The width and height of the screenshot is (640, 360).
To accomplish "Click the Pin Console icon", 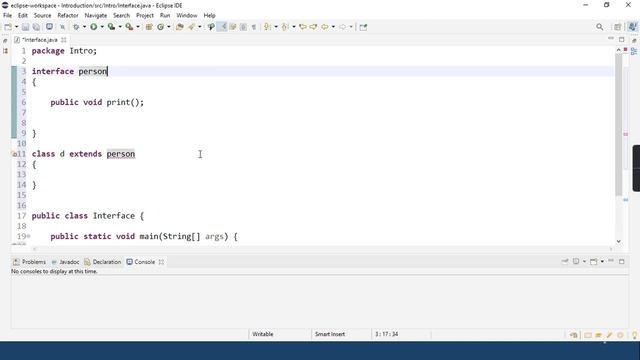I will pyautogui.click(x=565, y=261).
